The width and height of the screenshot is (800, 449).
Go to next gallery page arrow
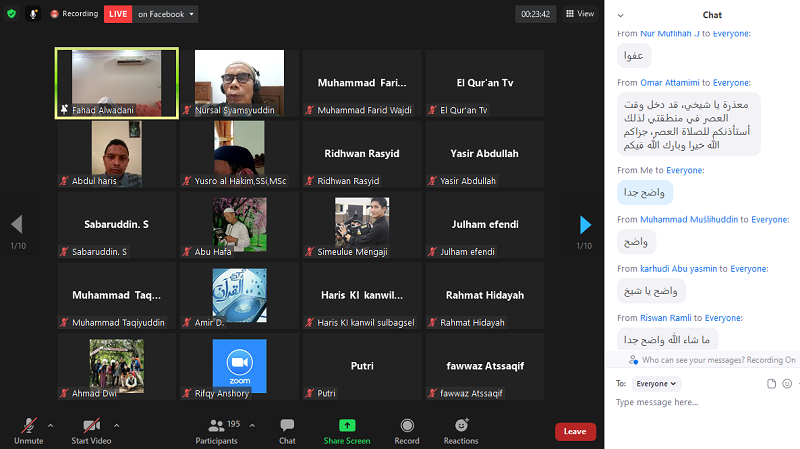pyautogui.click(x=585, y=224)
